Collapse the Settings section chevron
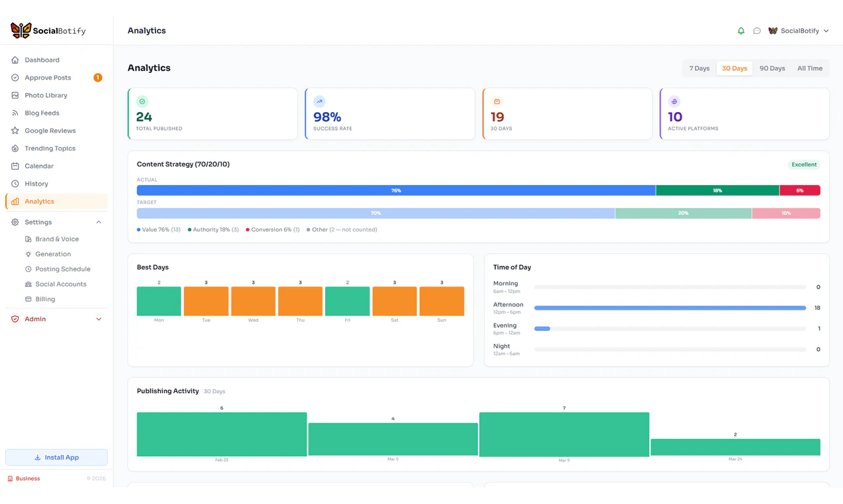 click(99, 222)
